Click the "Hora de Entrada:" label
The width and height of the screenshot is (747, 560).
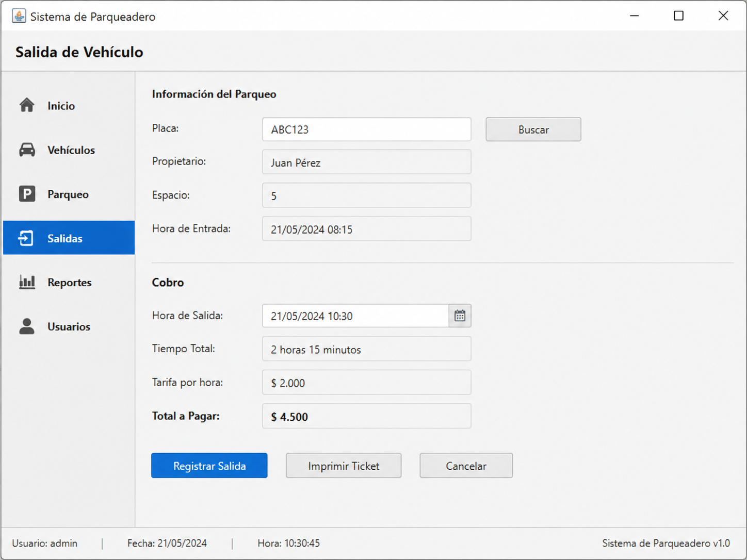pos(191,228)
